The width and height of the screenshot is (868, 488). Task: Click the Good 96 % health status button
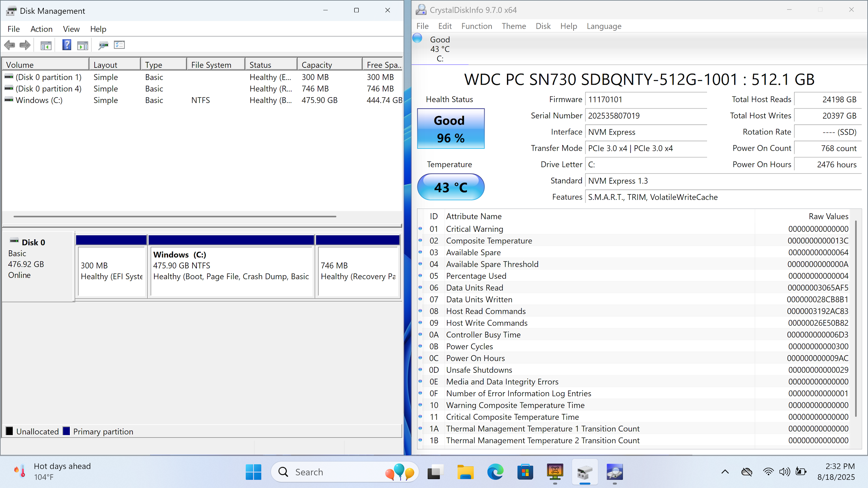tap(451, 129)
